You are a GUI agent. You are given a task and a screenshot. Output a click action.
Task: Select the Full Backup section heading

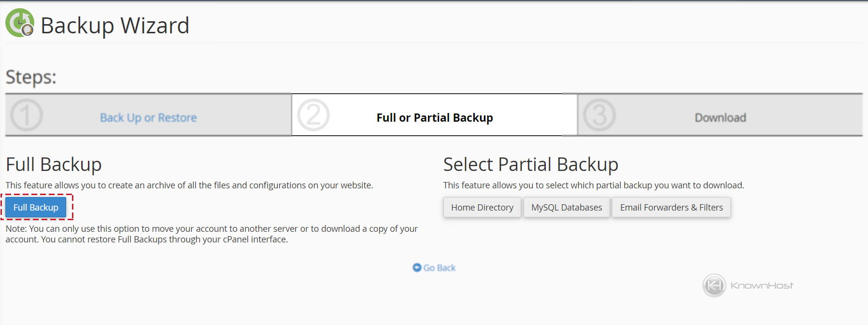[x=53, y=165]
